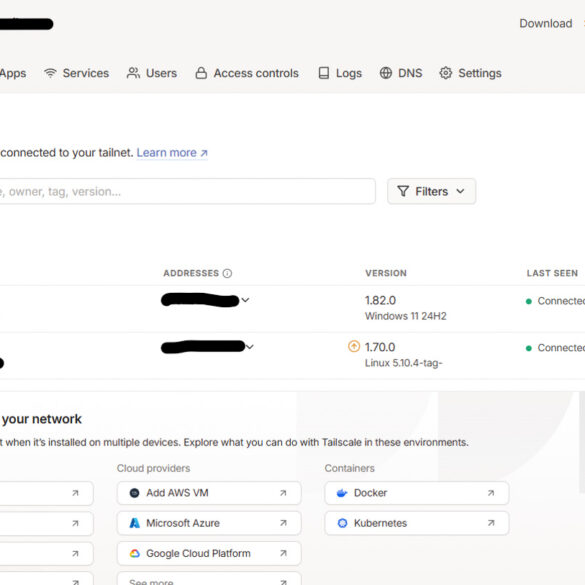Click the Addresses info icon
Screen dimensions: 585x585
[x=227, y=273]
